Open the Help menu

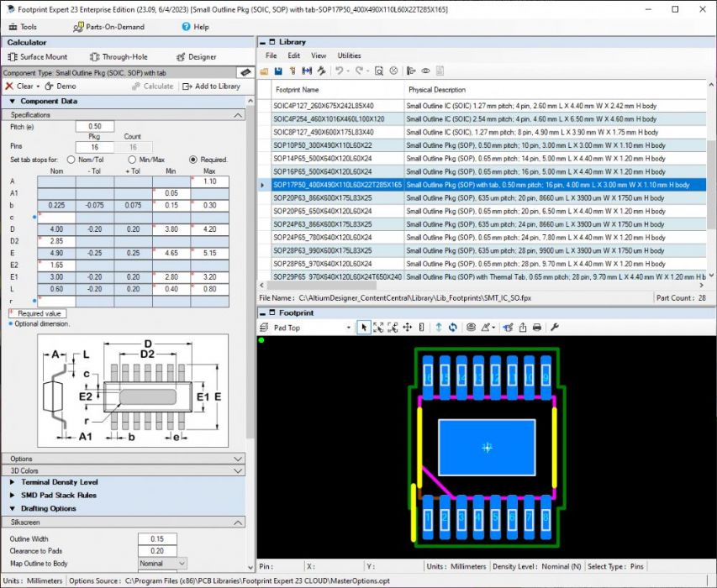pyautogui.click(x=195, y=27)
